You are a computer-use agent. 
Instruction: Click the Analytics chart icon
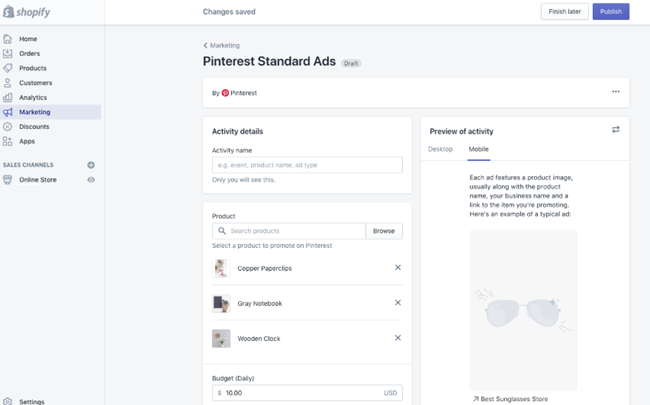coord(8,97)
